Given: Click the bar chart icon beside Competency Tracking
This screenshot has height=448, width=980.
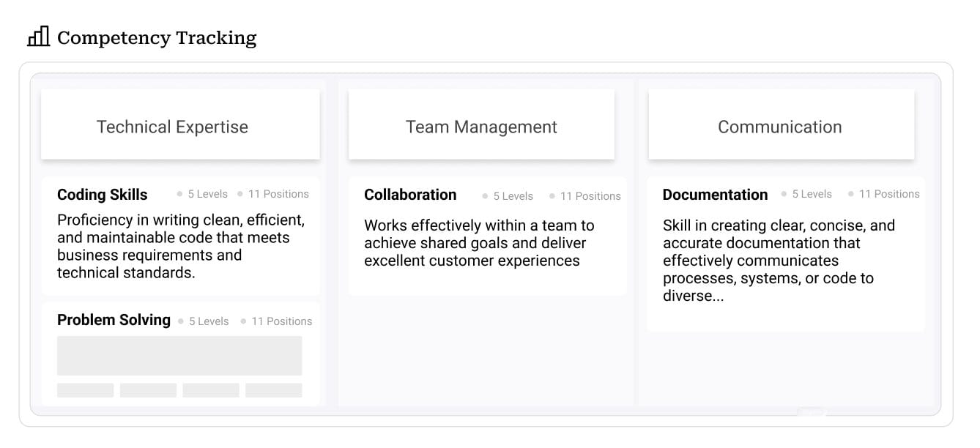Looking at the screenshot, I should 38,36.
